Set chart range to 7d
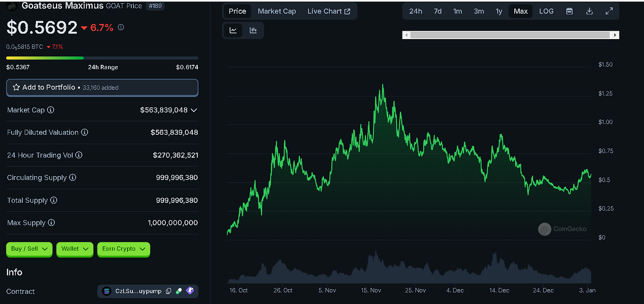Screen dimensions: 644x304 (437, 11)
